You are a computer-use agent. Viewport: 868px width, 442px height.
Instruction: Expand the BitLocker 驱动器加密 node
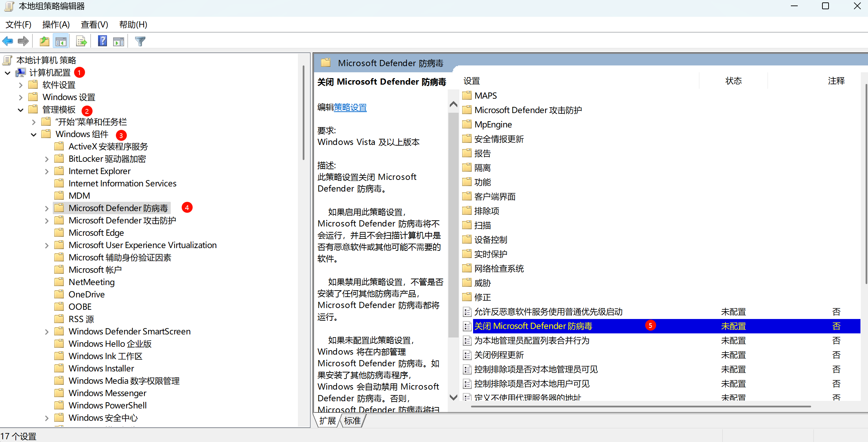click(47, 159)
